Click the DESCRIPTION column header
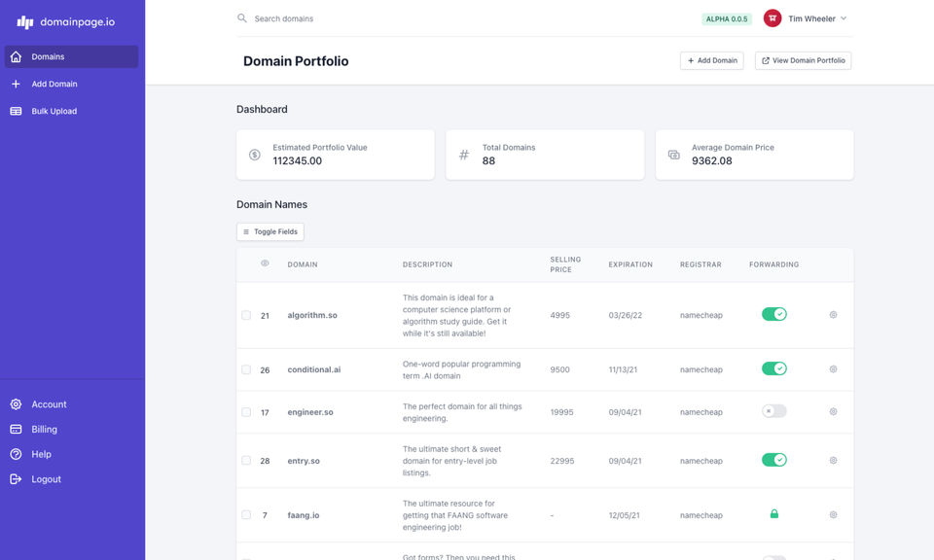This screenshot has height=560, width=934. click(427, 264)
